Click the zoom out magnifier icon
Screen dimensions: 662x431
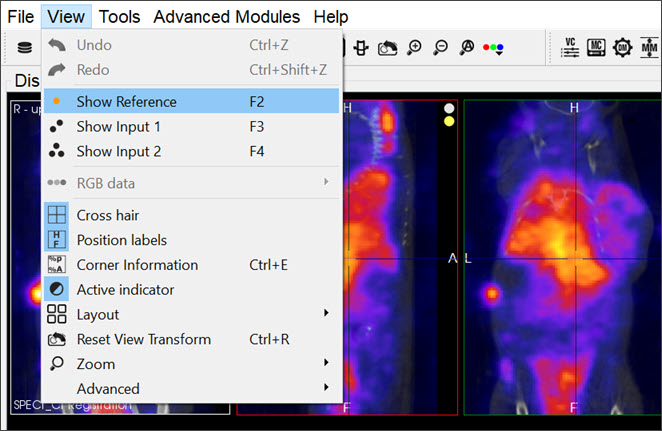click(440, 47)
